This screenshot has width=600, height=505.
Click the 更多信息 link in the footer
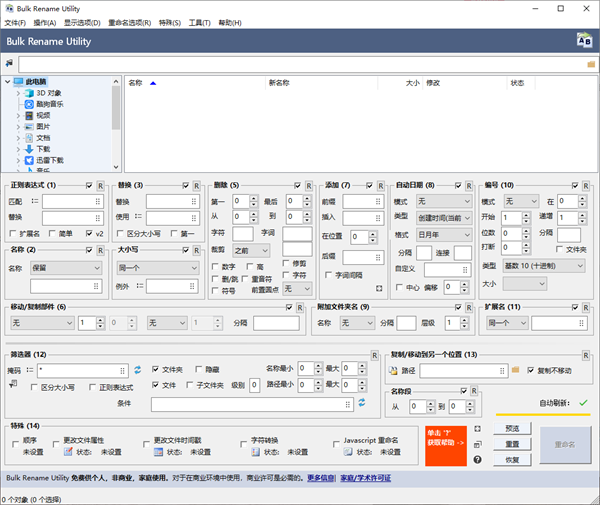coord(320,479)
